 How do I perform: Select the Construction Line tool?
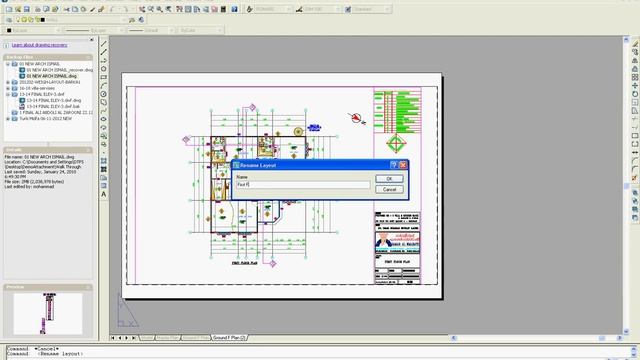[x=104, y=52]
